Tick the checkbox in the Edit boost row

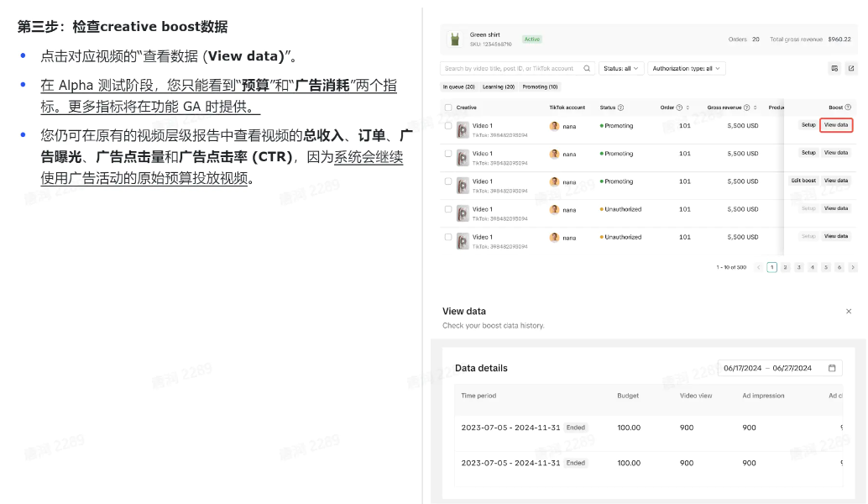tap(448, 181)
